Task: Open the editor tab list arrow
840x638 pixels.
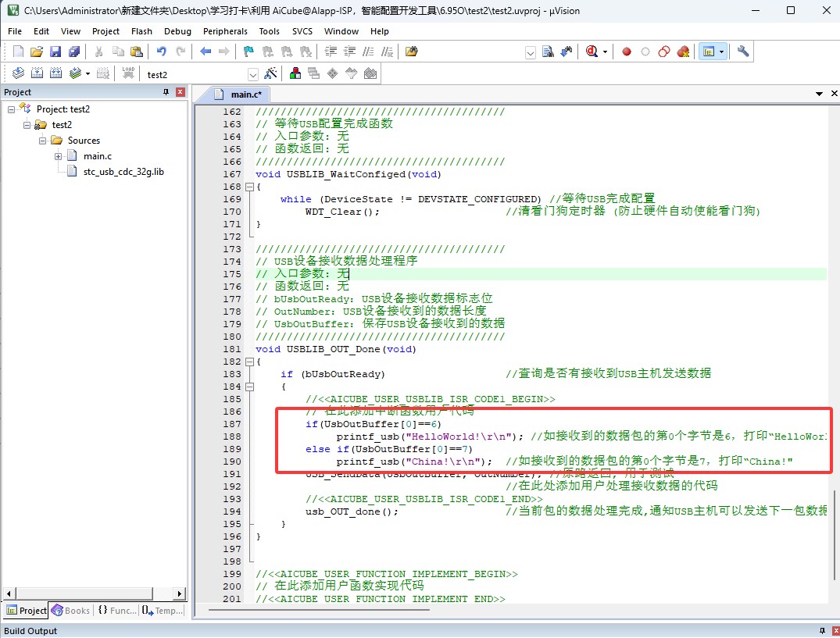Action: click(x=819, y=94)
